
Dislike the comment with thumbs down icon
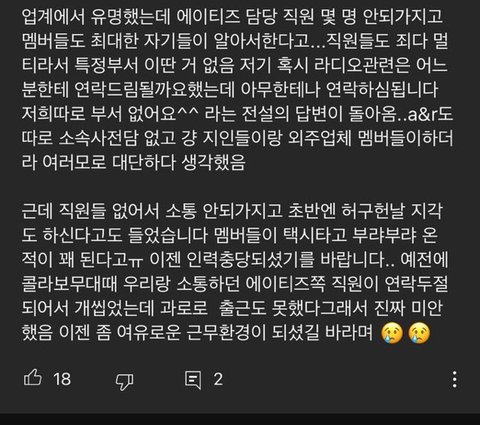click(x=124, y=381)
